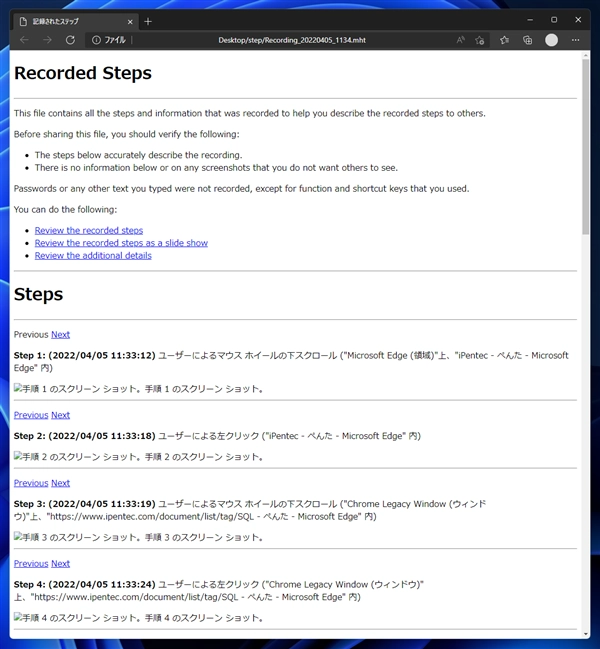This screenshot has width=600, height=649.
Task: Reload the page with the refresh icon
Action: (x=70, y=40)
